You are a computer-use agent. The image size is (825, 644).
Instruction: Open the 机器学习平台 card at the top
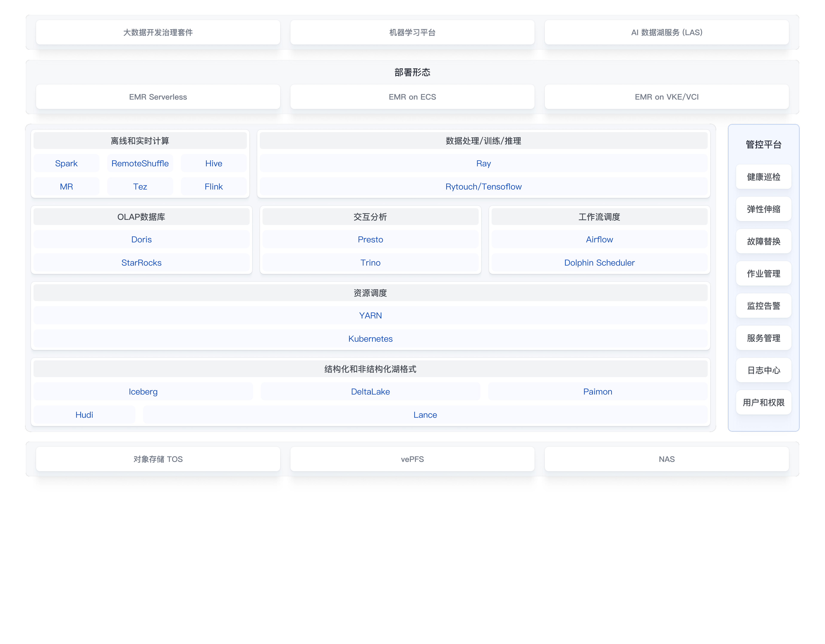pyautogui.click(x=412, y=32)
